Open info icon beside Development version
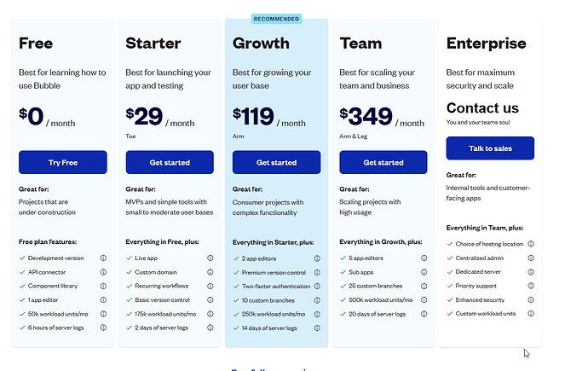588x371 pixels. (x=103, y=258)
